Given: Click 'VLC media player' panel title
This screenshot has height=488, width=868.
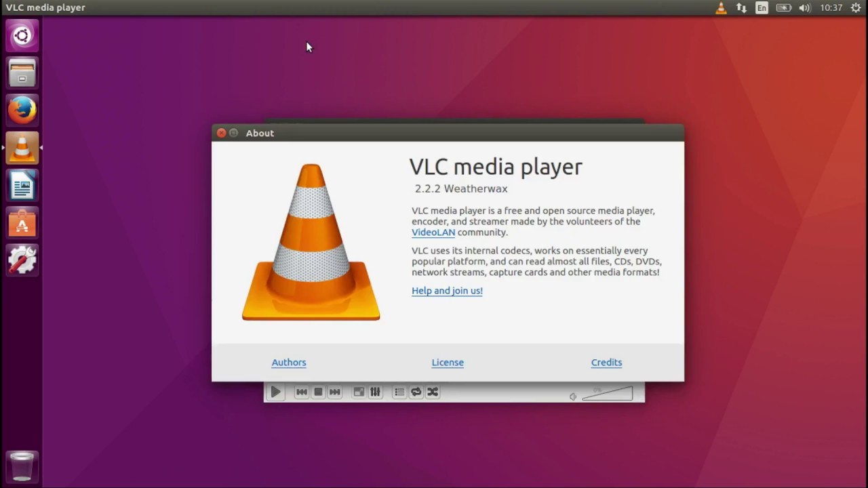Looking at the screenshot, I should pos(45,7).
